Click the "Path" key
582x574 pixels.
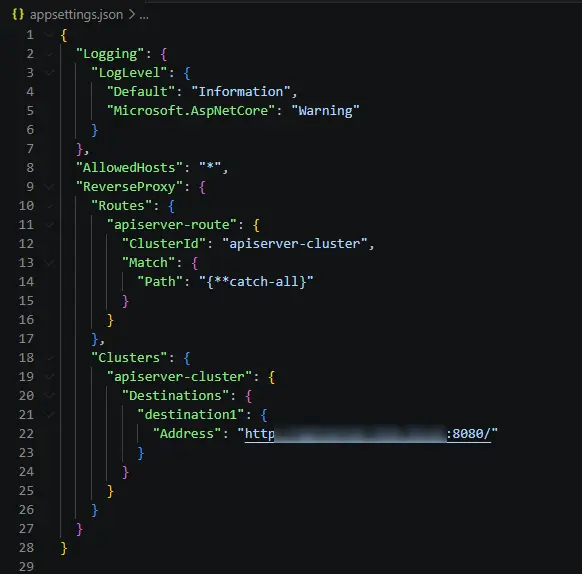(160, 282)
